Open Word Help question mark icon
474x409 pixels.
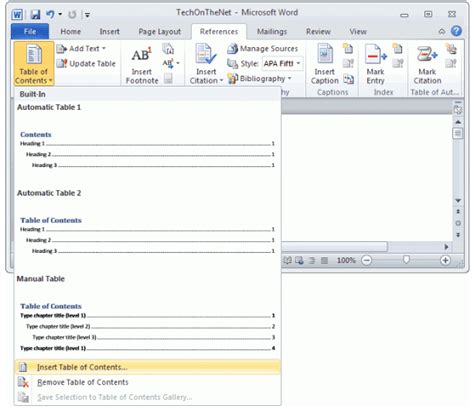(x=456, y=31)
